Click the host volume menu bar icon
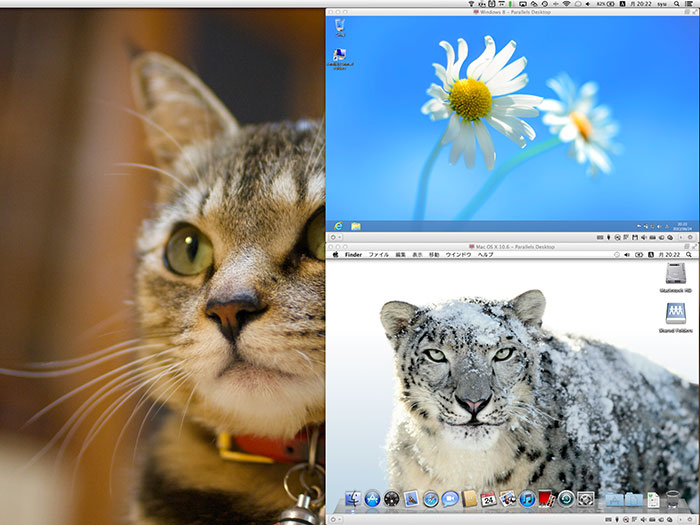The width and height of the screenshot is (700, 525). point(588,4)
